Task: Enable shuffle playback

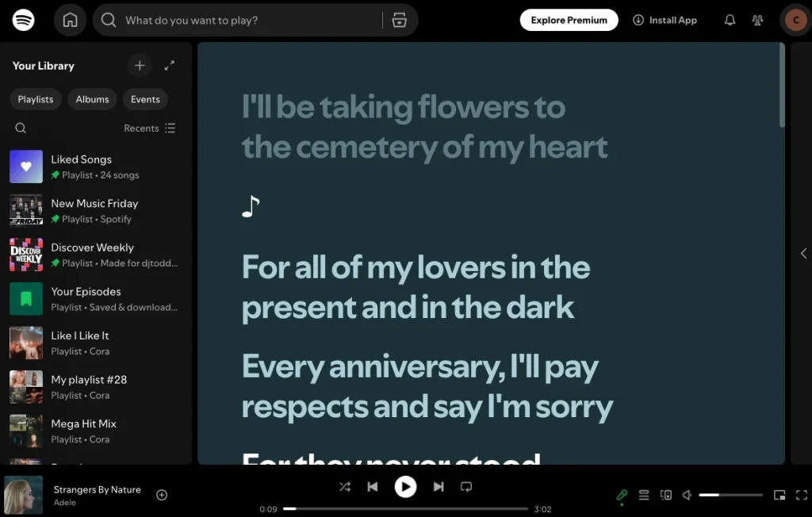Action: (345, 487)
